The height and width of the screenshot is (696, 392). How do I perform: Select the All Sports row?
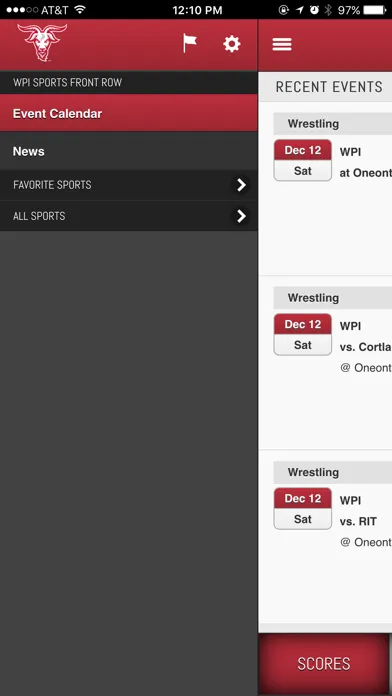[x=129, y=216]
